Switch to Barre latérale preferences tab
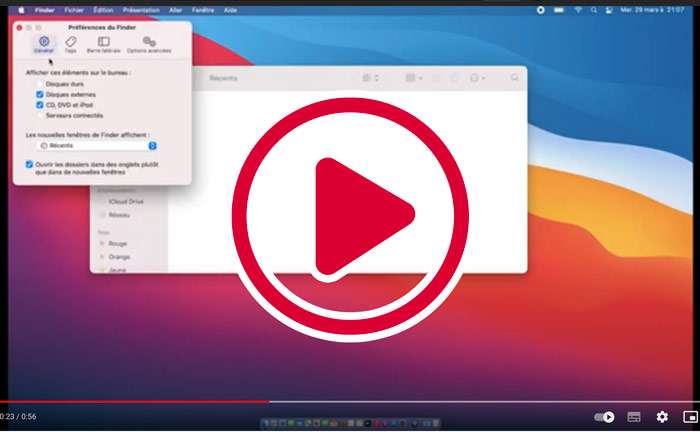The image size is (700, 432). point(104,45)
